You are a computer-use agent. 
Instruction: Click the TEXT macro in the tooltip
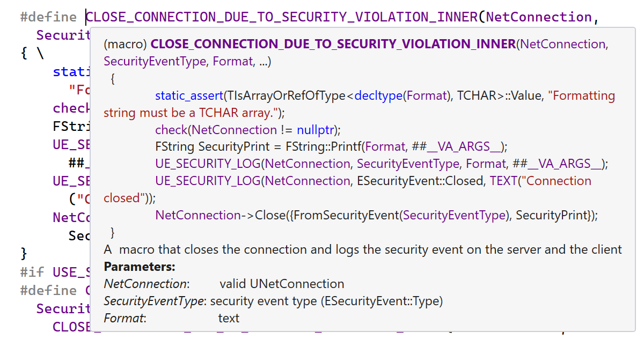504,181
